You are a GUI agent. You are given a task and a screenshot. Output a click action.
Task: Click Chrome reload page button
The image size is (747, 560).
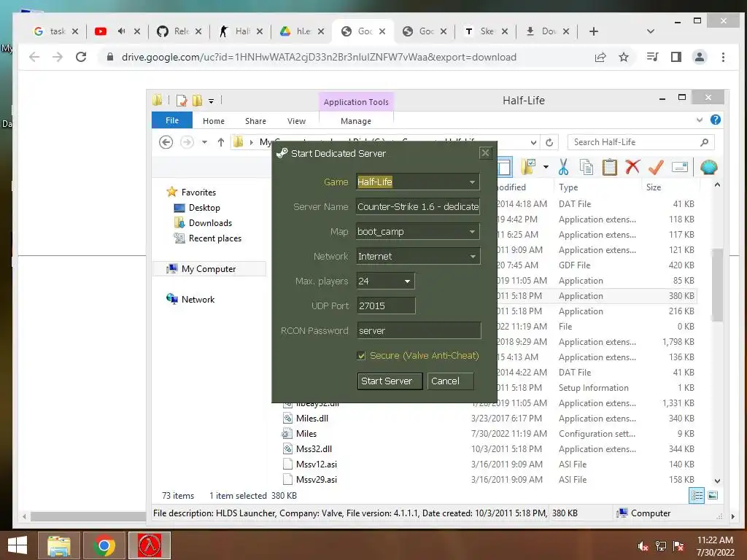pyautogui.click(x=81, y=57)
